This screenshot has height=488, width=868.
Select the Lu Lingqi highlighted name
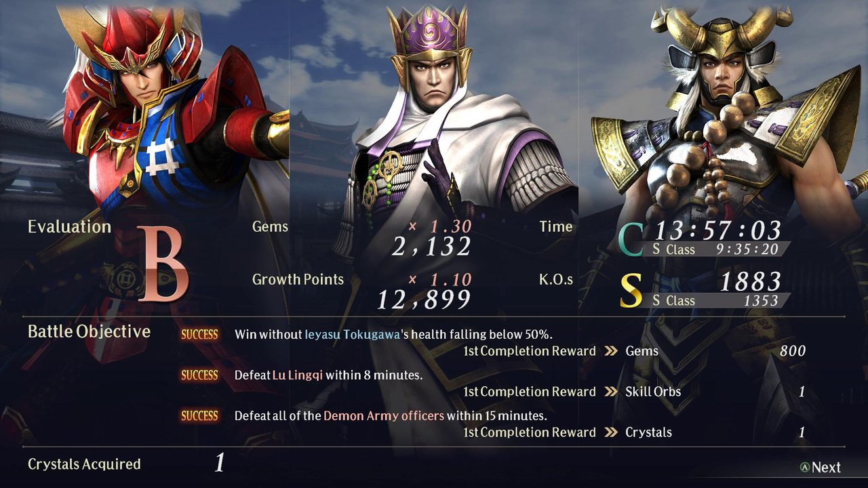pyautogui.click(x=298, y=375)
